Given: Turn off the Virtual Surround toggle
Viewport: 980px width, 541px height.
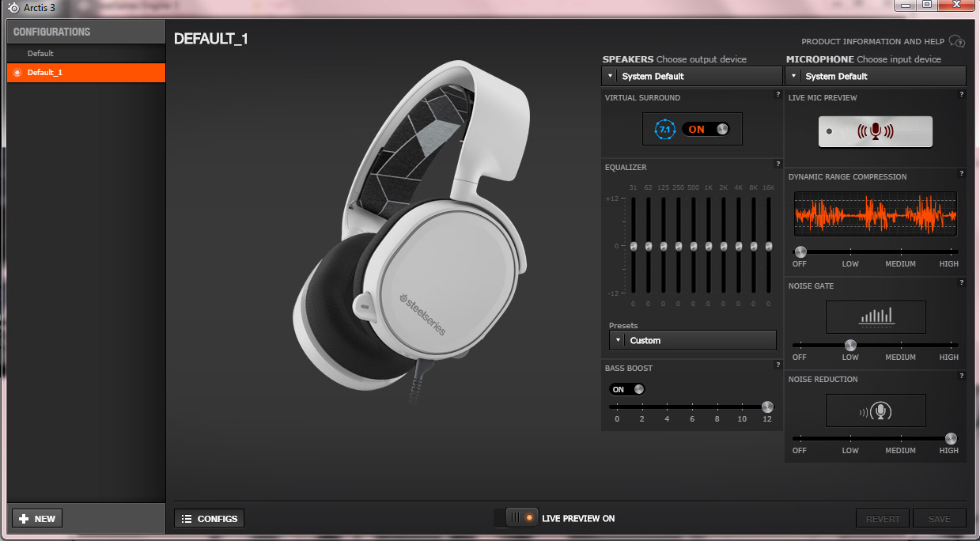Looking at the screenshot, I should coord(706,129).
